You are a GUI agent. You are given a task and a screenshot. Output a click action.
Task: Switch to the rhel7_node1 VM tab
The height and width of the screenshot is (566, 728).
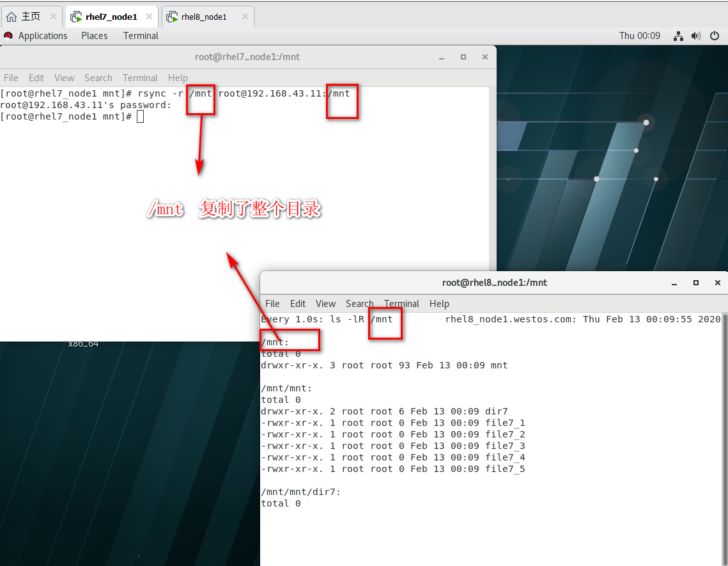[x=111, y=17]
